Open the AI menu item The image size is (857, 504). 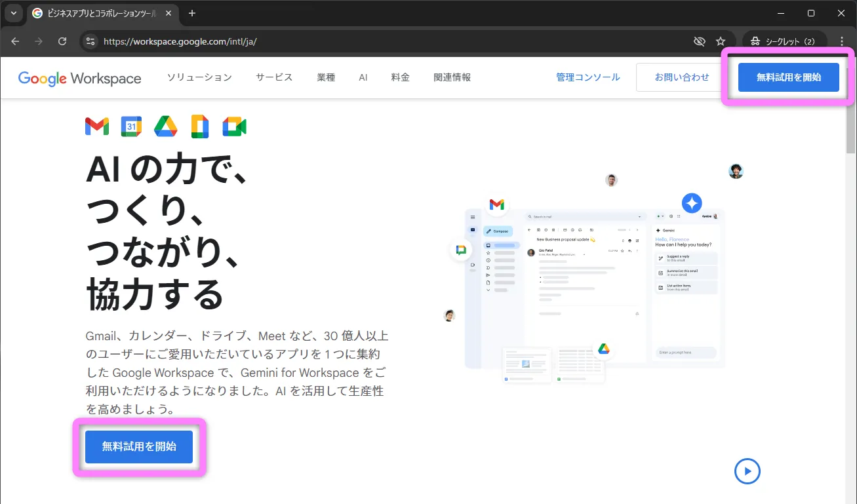coord(363,77)
